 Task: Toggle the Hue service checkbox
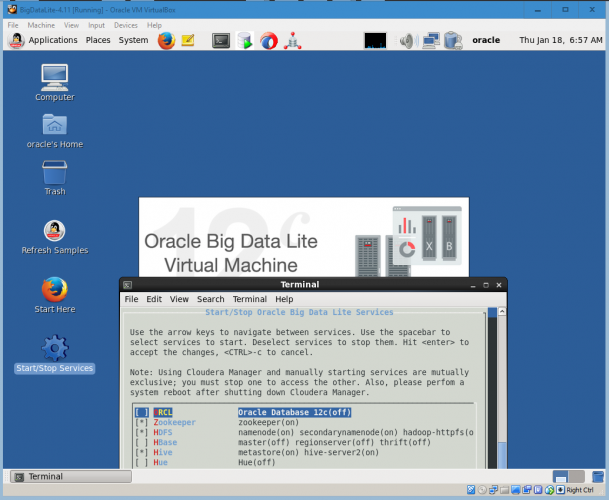(141, 463)
